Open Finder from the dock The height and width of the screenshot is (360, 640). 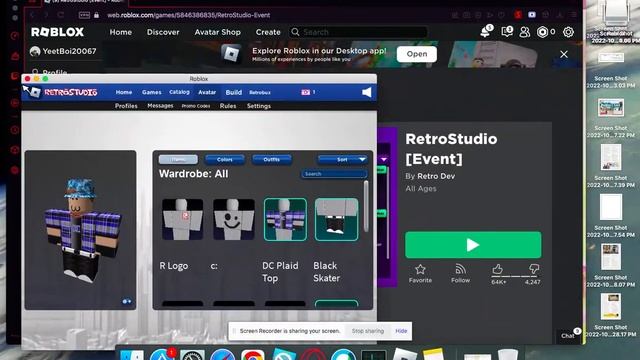[132, 355]
